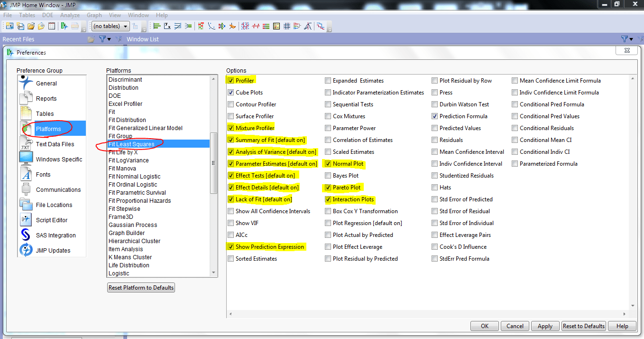Uncheck the Cube Plots checkbox

(x=231, y=93)
